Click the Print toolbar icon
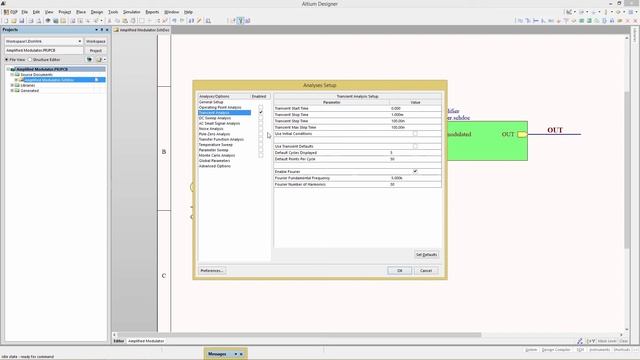Image resolution: width=640 pixels, height=360 pixels. click(x=31, y=20)
